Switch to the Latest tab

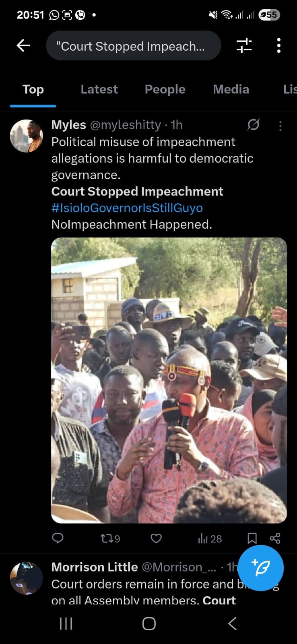[99, 89]
